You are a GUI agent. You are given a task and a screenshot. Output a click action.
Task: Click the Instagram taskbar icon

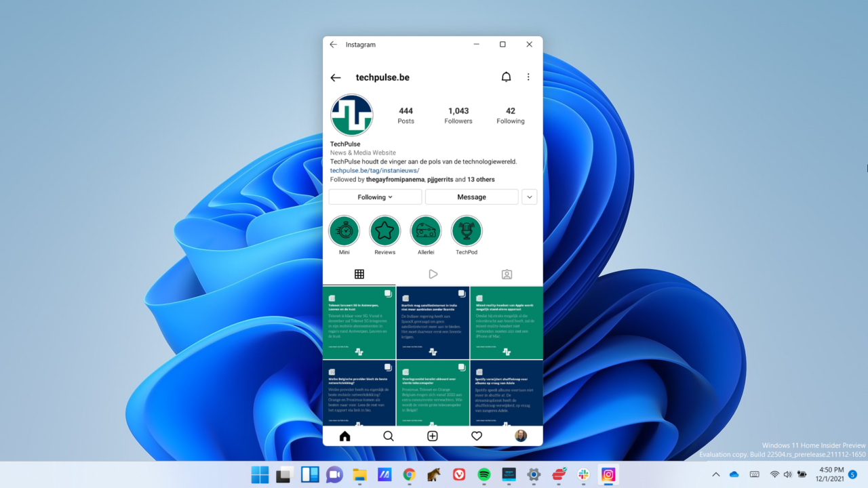(608, 474)
